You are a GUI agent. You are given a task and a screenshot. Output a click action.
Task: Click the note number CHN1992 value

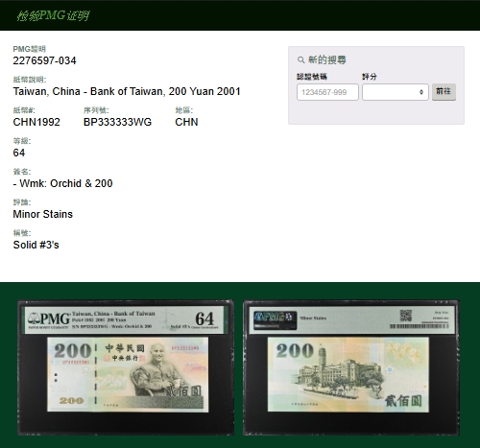[x=36, y=122]
